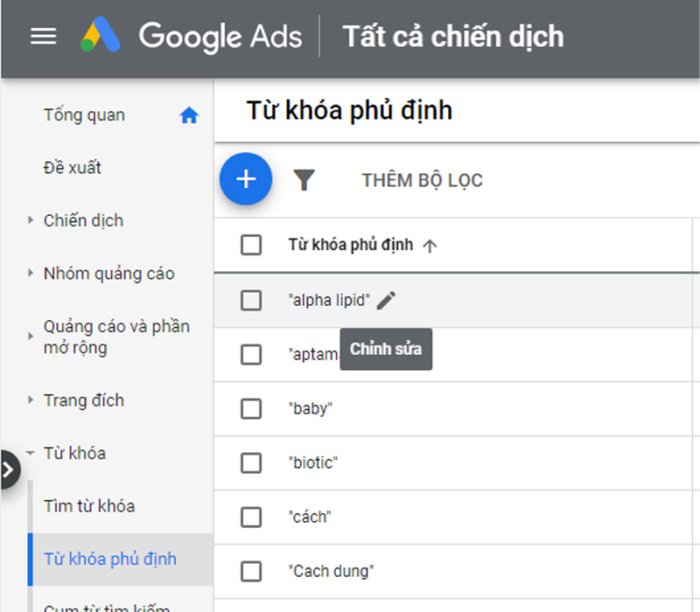Check the "cách" keyword checkbox
This screenshot has width=700, height=612.
[251, 517]
